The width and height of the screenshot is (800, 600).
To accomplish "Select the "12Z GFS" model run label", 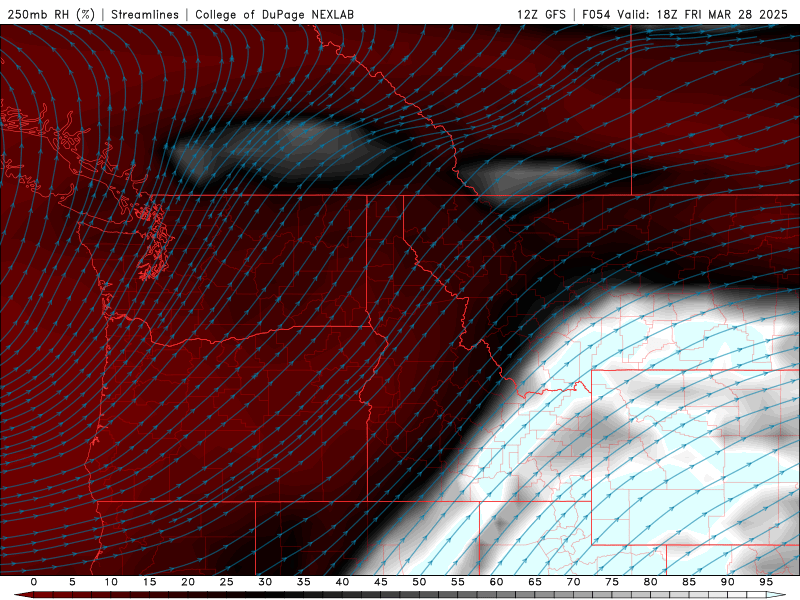I will tap(541, 14).
